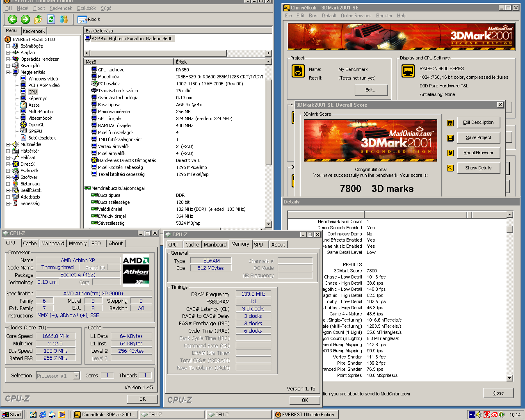Screen dimensions: 525x420
Task: Select the Memória mérete row
Action: click(175, 112)
